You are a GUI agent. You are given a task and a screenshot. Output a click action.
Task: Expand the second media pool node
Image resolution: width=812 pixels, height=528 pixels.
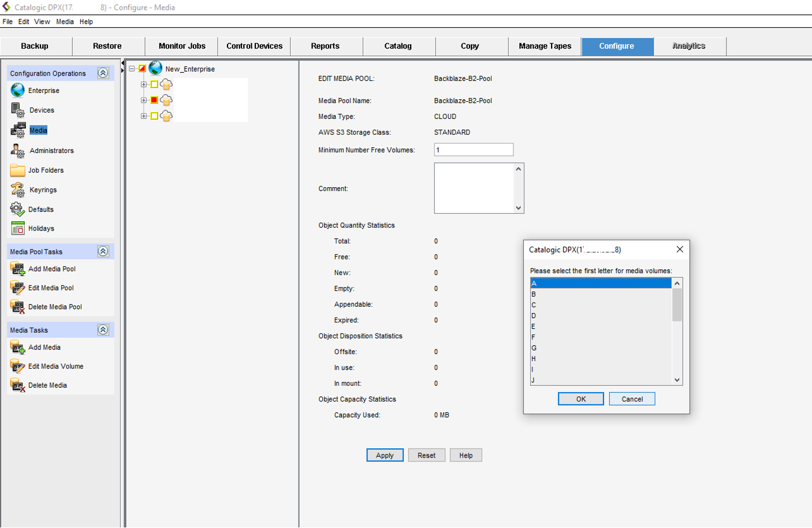click(x=144, y=100)
